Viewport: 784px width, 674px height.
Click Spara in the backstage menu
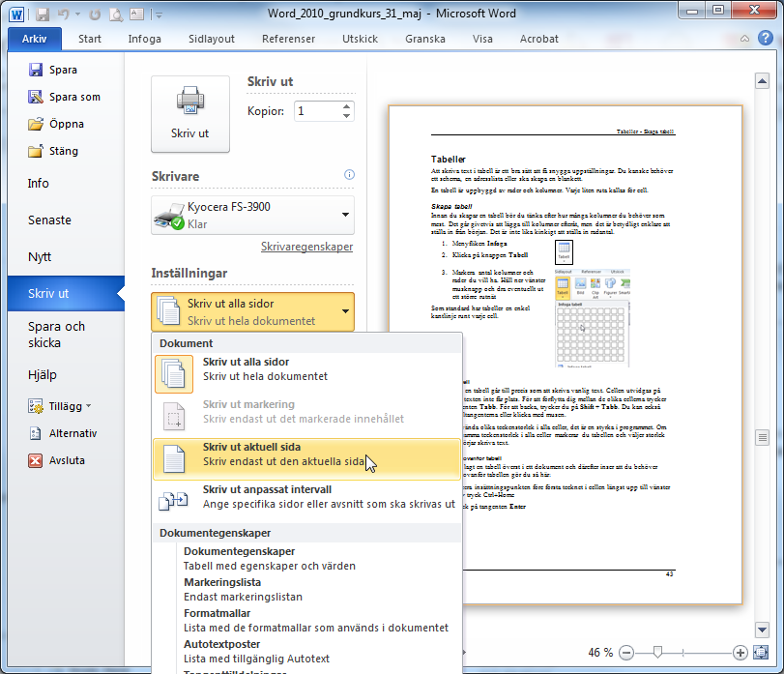pyautogui.click(x=63, y=70)
